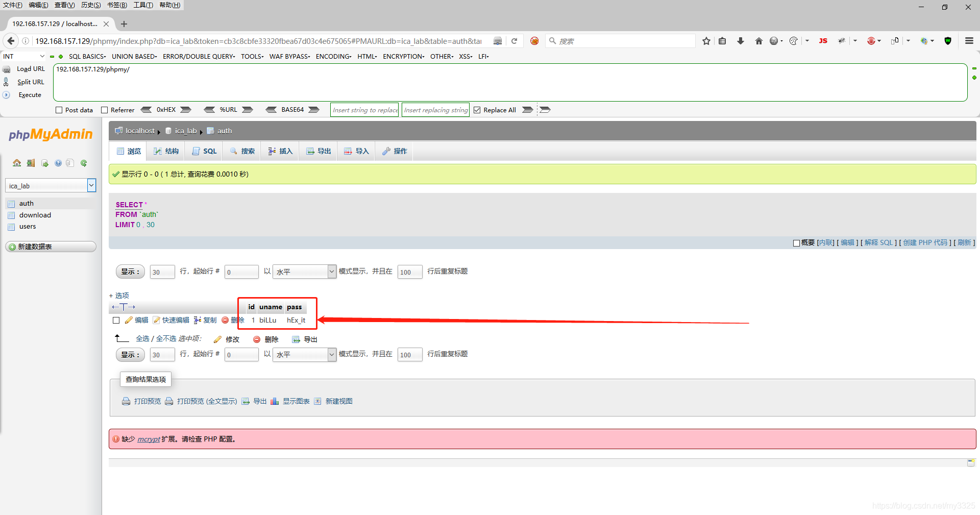
Task: Open the ENCRYPTION dropdown menu
Action: point(404,56)
